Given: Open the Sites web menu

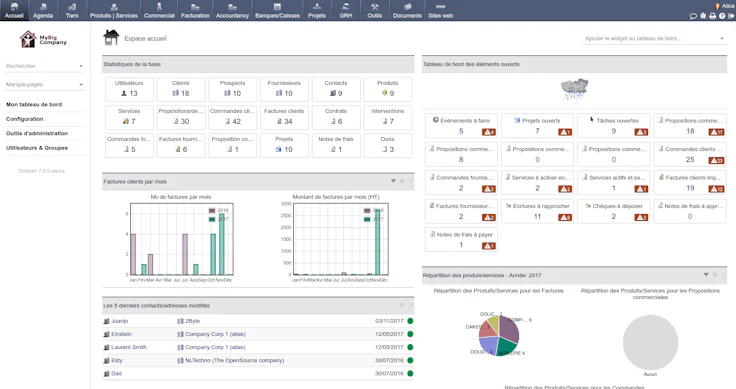Looking at the screenshot, I should tap(440, 10).
